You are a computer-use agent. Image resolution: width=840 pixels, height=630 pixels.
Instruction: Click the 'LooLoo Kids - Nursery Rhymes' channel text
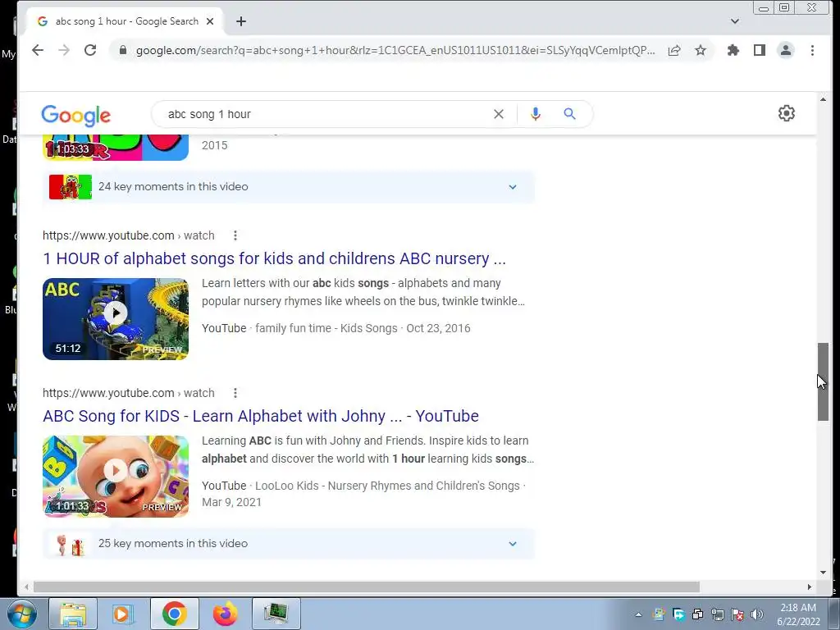point(387,486)
